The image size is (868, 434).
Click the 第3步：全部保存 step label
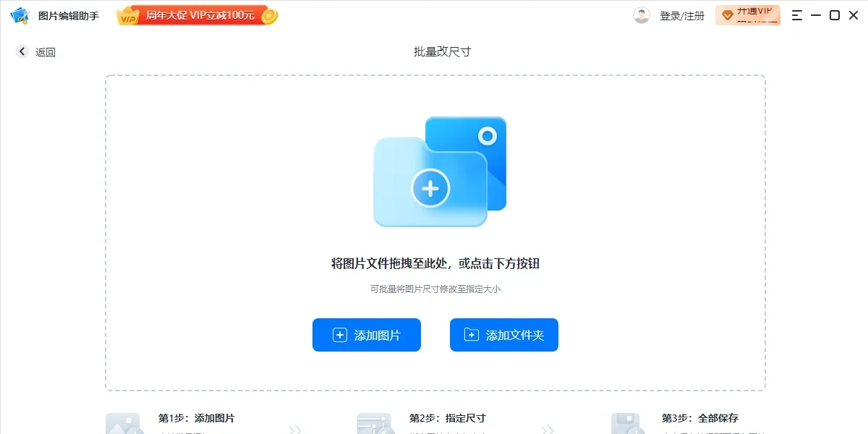click(x=700, y=418)
